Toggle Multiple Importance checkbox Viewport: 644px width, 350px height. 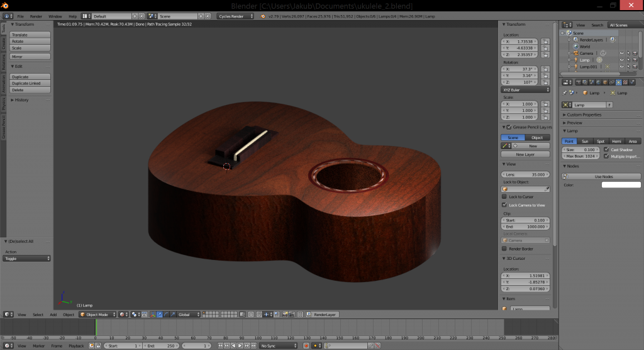(x=606, y=156)
